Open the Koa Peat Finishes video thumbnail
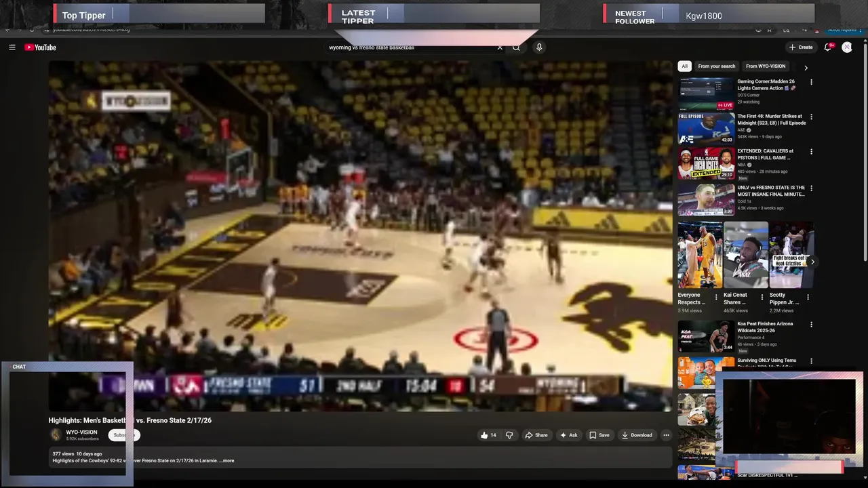 point(707,336)
